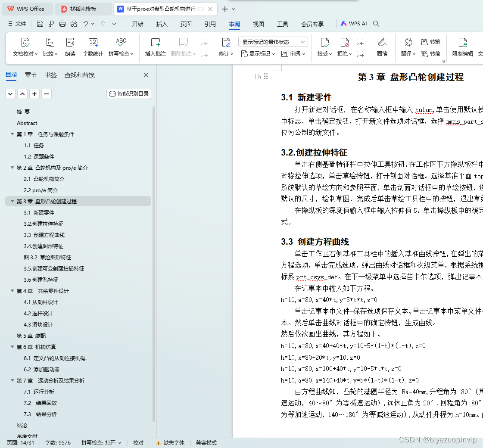The image size is (483, 448).
Task: Click the undo arrow
Action: [85, 24]
